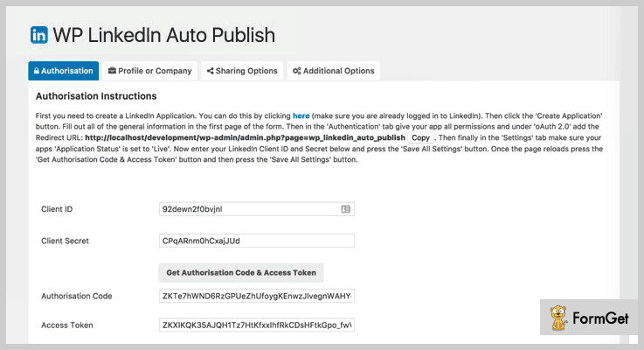Click the LinkedIn logo icon beside the title
Screen dimensions: 644x350
[x=39, y=35]
